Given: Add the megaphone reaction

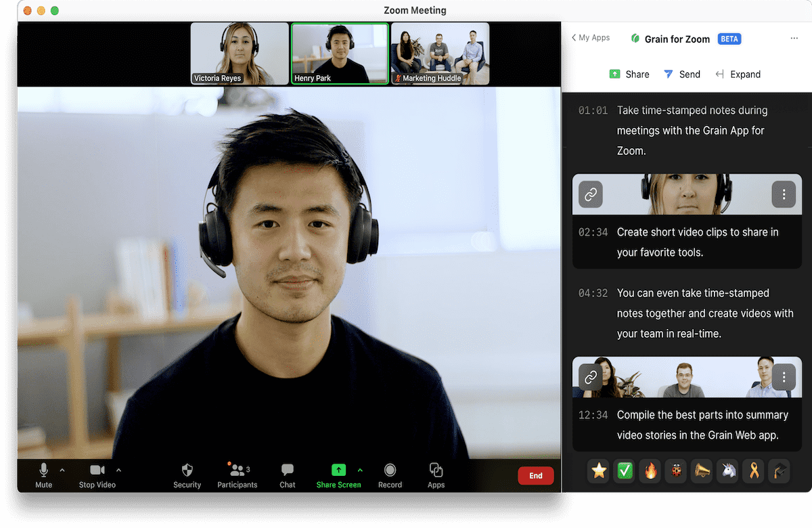Looking at the screenshot, I should [702, 471].
